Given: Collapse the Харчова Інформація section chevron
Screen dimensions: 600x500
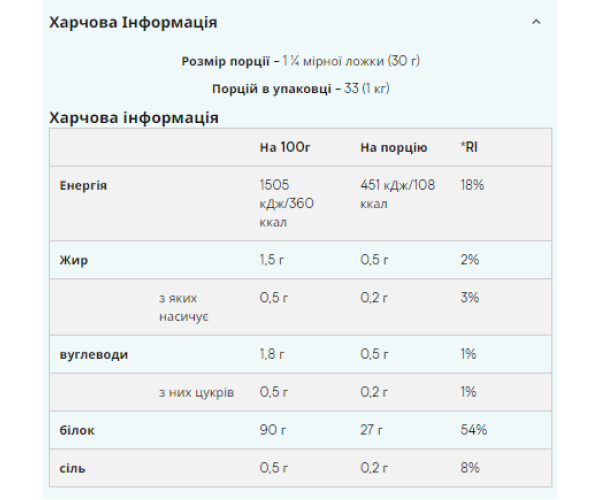Looking at the screenshot, I should (x=536, y=21).
